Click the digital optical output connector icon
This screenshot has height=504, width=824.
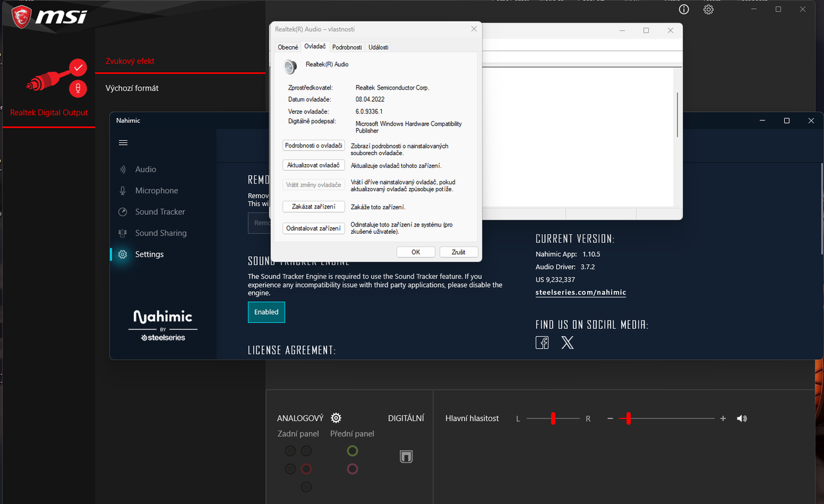pos(406,456)
